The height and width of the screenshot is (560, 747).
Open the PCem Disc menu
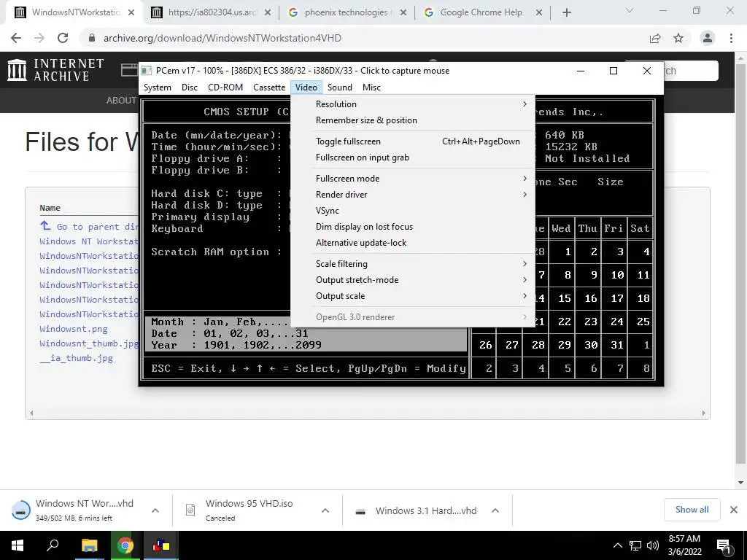coord(189,87)
